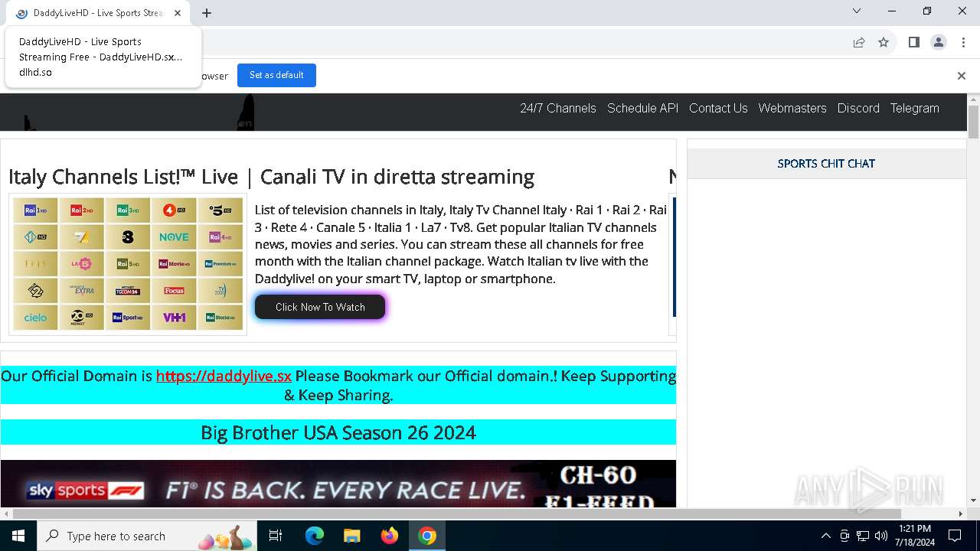Go to Contact Us page
Screen dimensions: 980x551
click(x=718, y=108)
